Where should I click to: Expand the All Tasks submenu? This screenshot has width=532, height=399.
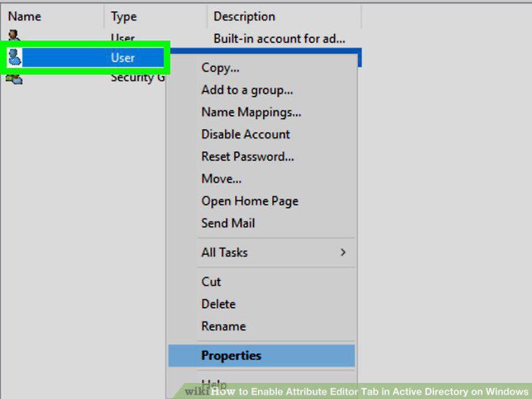click(262, 252)
